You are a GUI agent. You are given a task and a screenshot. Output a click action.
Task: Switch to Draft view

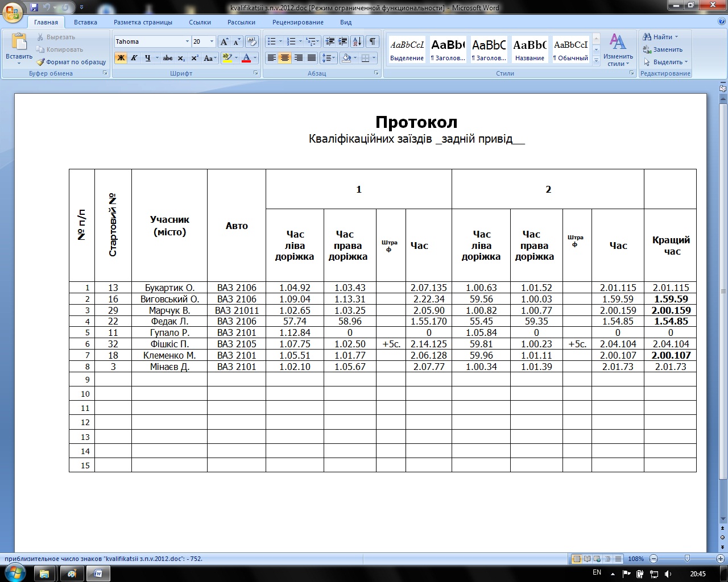pos(618,559)
